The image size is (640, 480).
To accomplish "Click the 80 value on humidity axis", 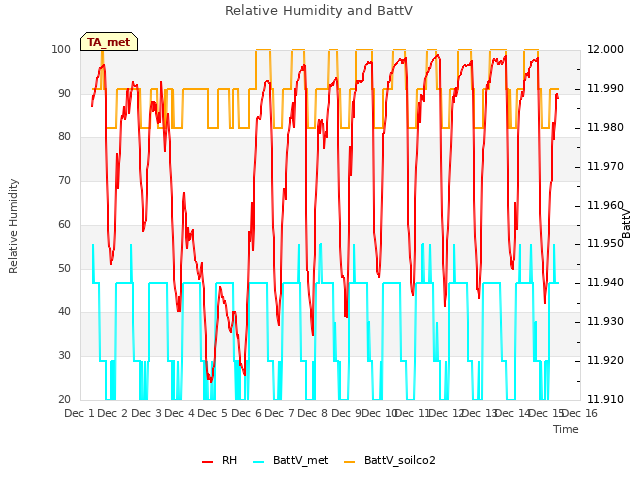I will [64, 136].
